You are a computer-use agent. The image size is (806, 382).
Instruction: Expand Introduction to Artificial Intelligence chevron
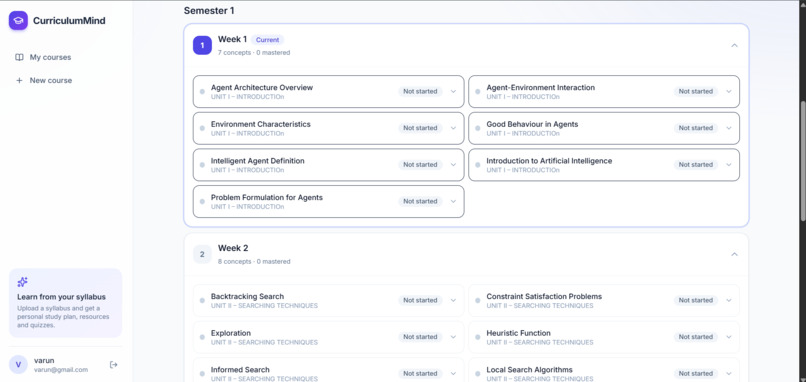[x=728, y=165]
